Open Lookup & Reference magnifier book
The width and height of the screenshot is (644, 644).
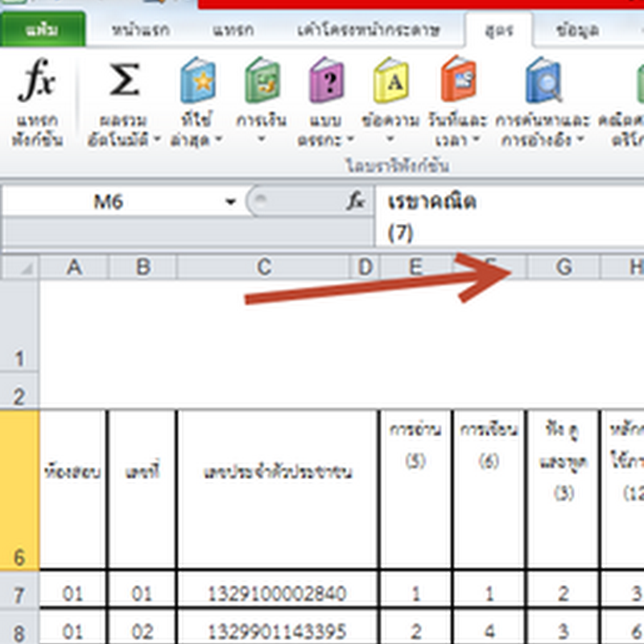(x=543, y=80)
